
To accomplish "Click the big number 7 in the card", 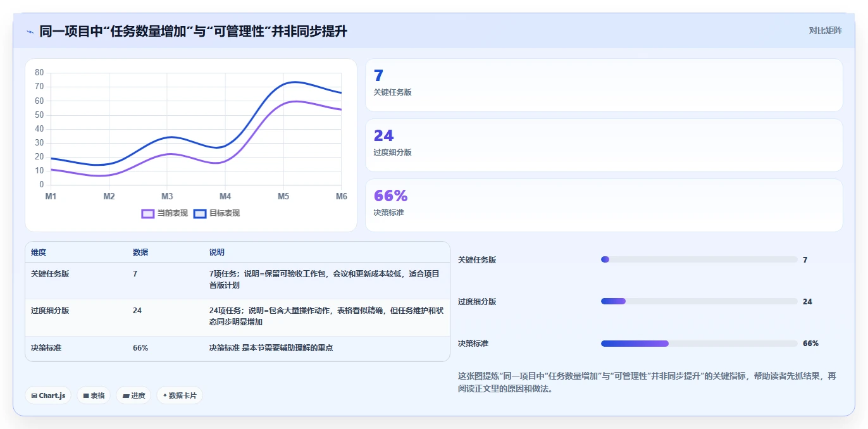I will 378,75.
